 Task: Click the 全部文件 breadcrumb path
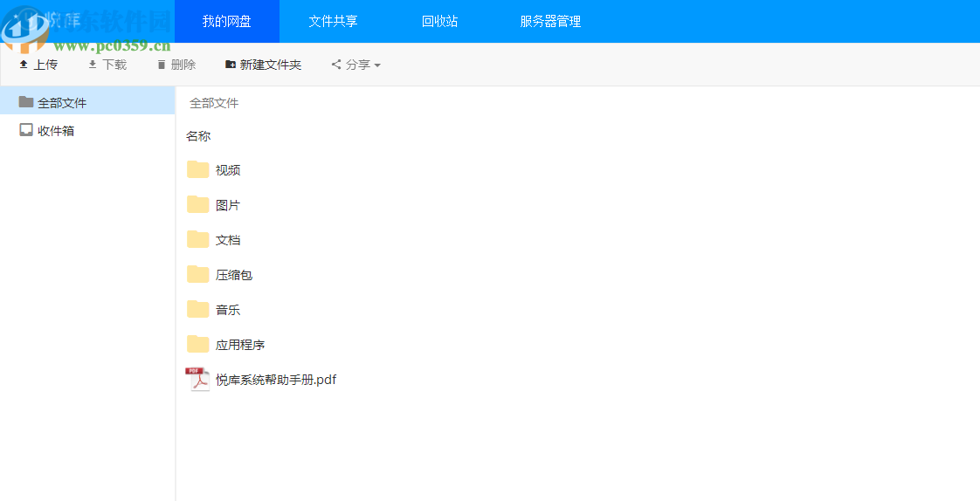(x=214, y=103)
